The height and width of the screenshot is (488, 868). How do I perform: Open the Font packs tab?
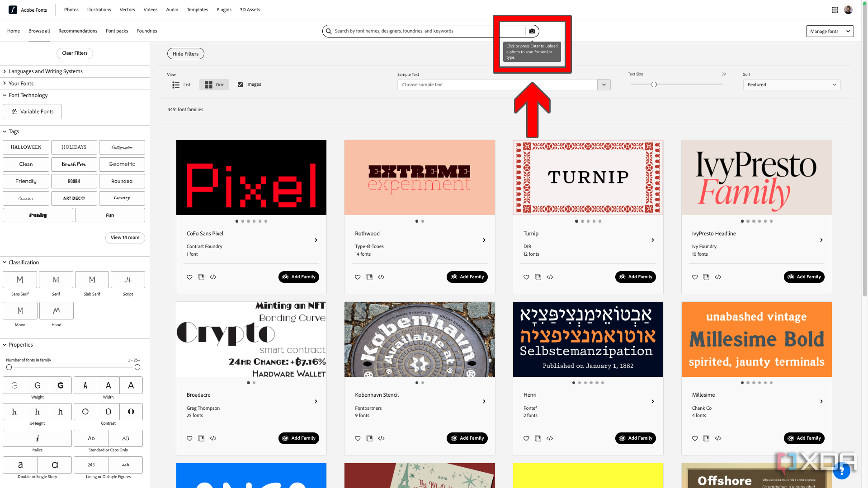117,30
